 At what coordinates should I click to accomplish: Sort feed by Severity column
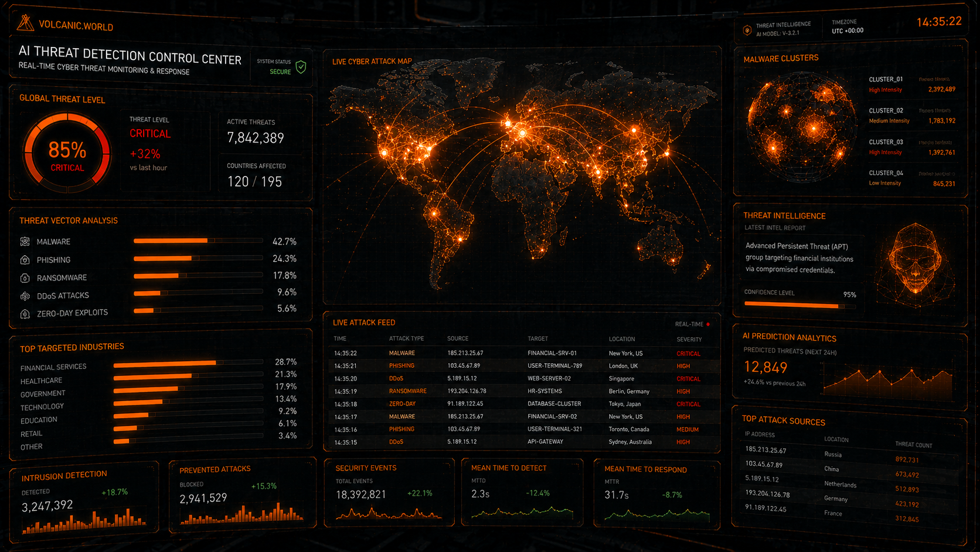(689, 339)
